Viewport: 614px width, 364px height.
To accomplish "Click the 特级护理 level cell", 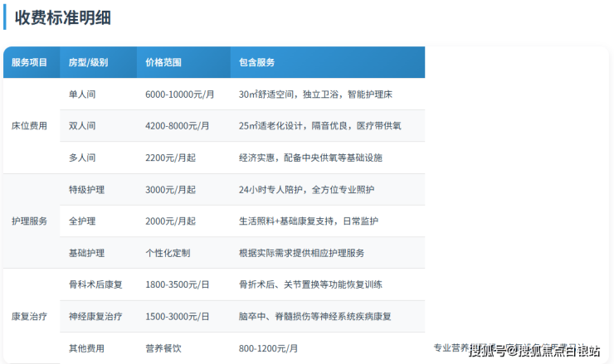I will [x=86, y=190].
